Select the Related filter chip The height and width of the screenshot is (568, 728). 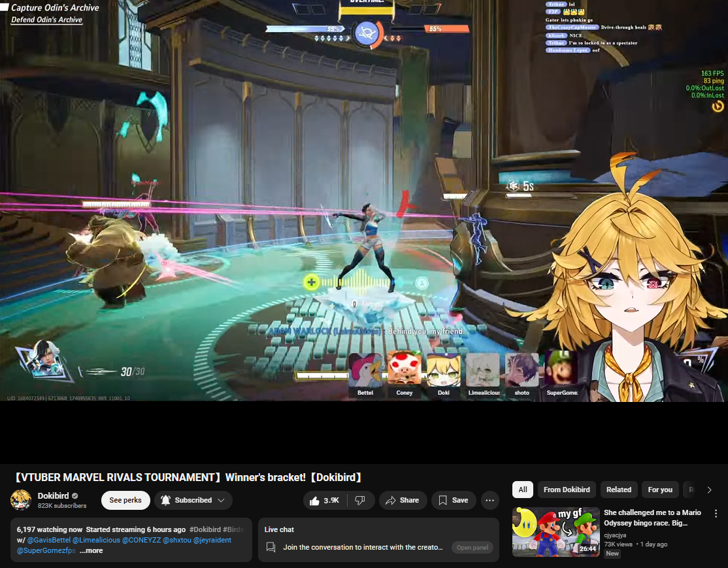pos(618,490)
